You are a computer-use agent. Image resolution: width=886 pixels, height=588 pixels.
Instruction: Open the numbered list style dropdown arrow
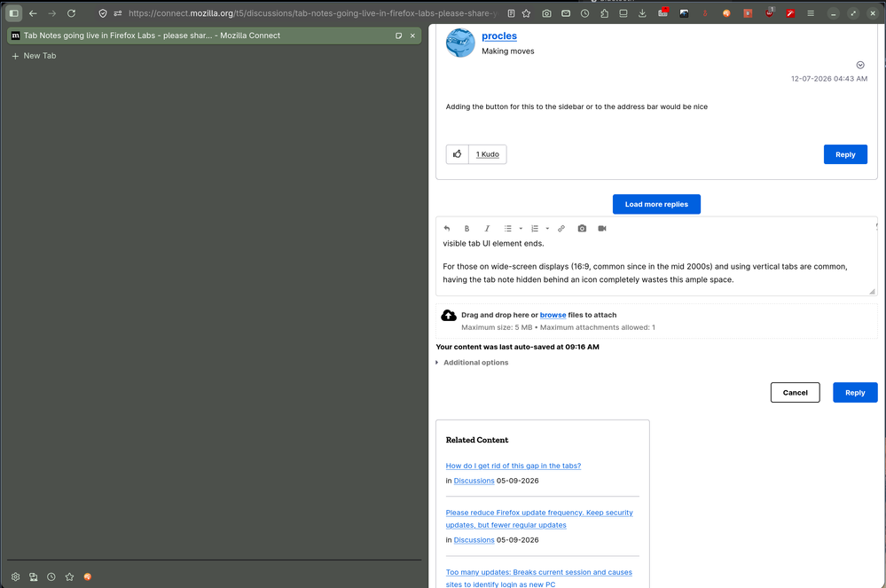[547, 229]
